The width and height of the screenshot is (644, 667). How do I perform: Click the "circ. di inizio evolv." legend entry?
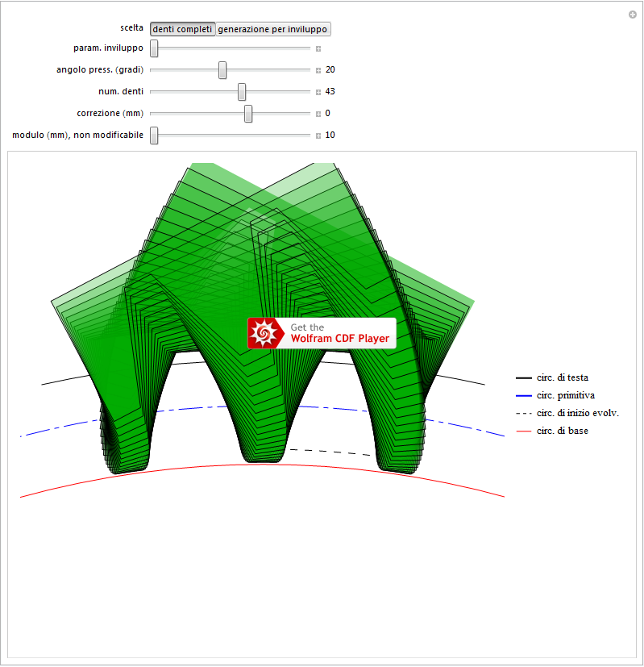point(567,413)
